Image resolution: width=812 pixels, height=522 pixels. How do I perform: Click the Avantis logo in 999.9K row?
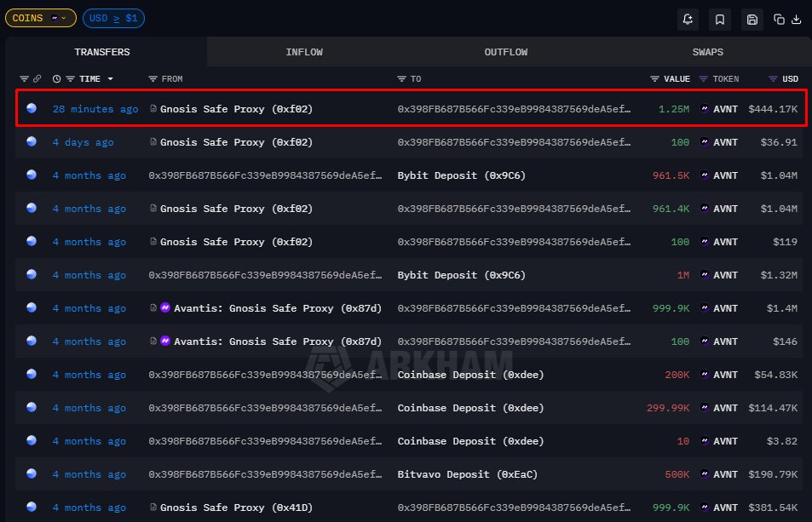166,308
